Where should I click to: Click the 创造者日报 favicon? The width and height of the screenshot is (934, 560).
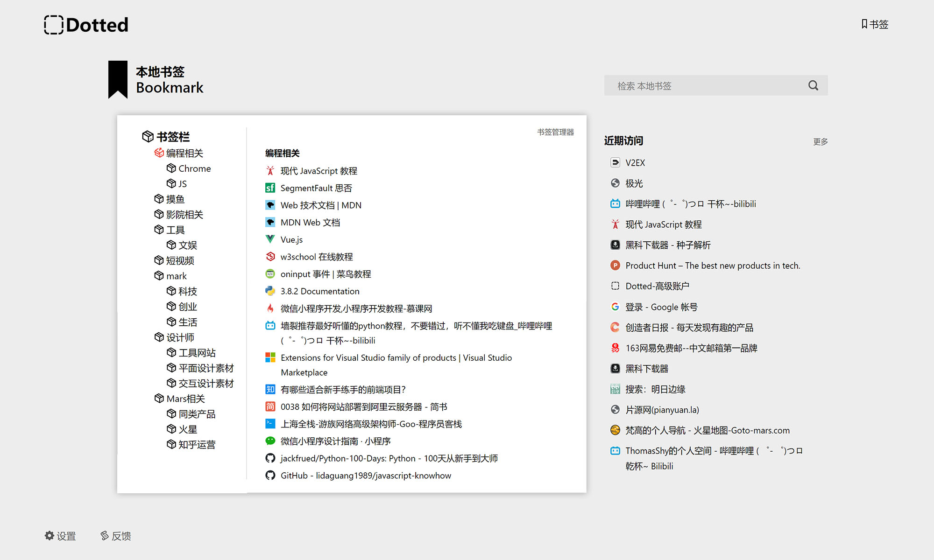(615, 327)
